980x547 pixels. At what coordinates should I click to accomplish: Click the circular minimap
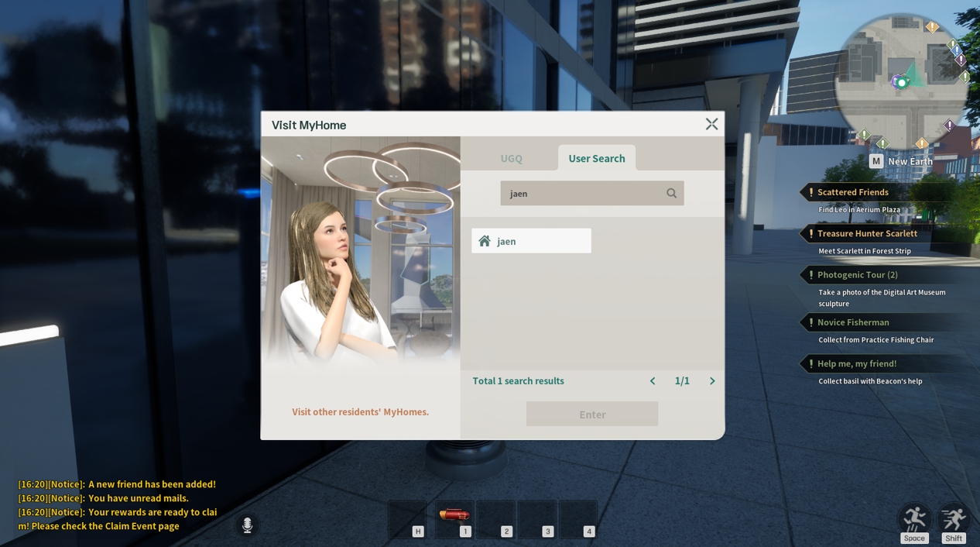pyautogui.click(x=901, y=80)
